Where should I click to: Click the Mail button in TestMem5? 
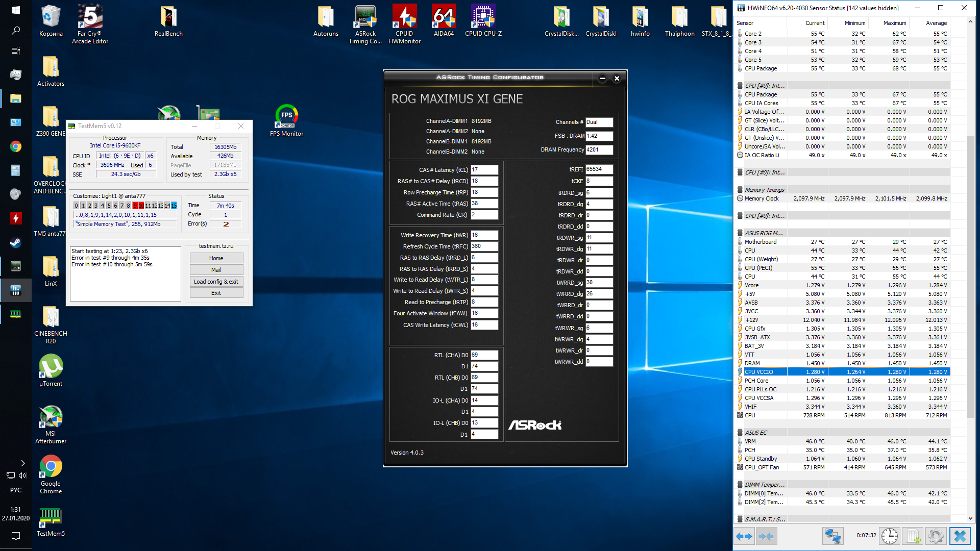[x=216, y=270]
